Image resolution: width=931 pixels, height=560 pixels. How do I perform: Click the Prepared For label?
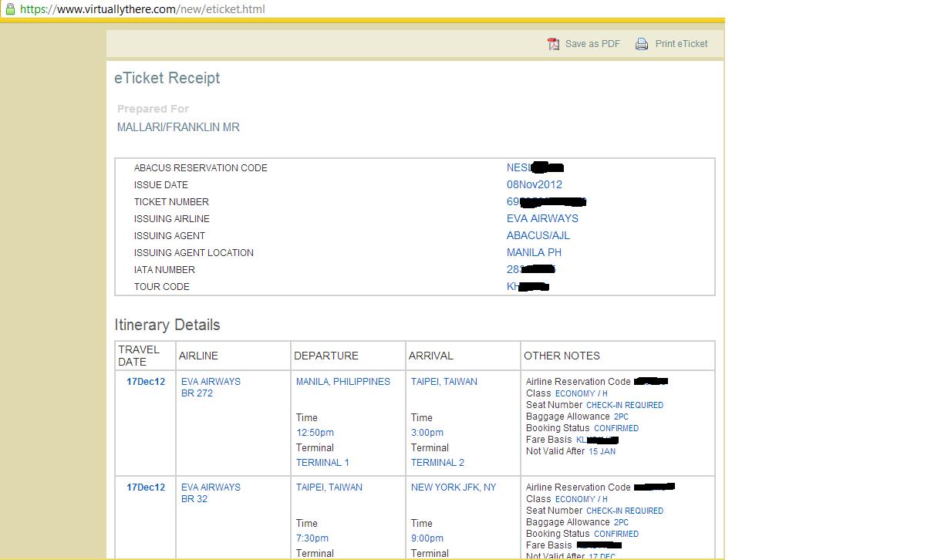coord(153,109)
